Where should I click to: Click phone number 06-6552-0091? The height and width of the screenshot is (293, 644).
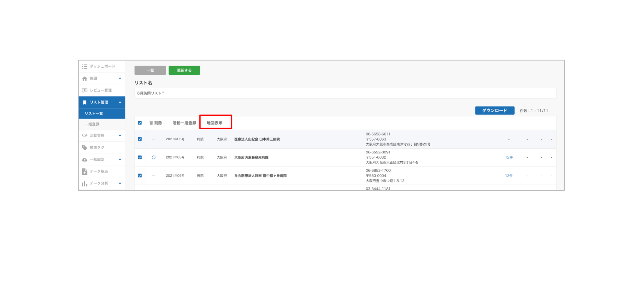coord(378,152)
